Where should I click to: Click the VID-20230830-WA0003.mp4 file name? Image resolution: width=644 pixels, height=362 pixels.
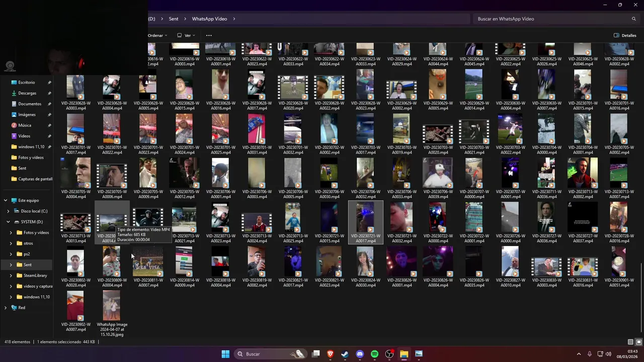[546, 283]
